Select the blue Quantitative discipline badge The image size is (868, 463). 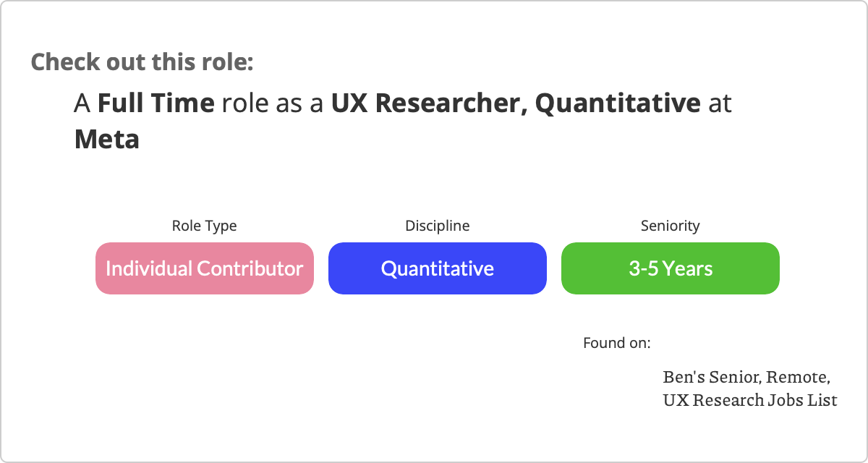tap(438, 268)
